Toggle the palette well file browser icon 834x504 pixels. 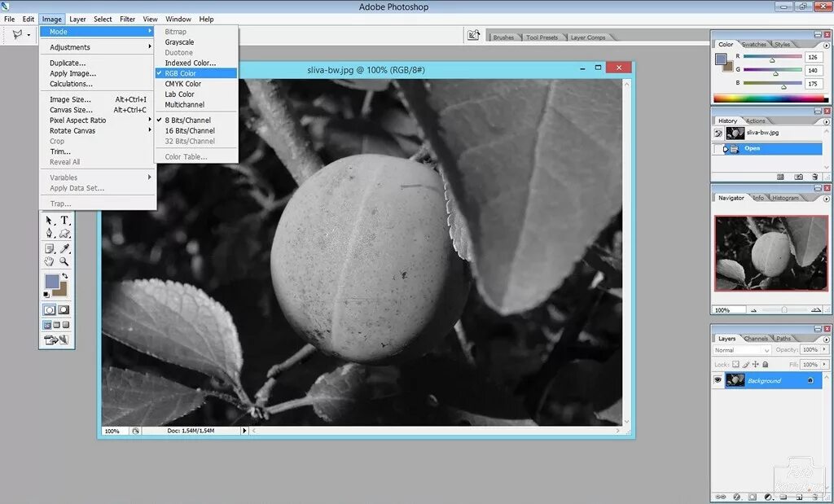(x=473, y=35)
